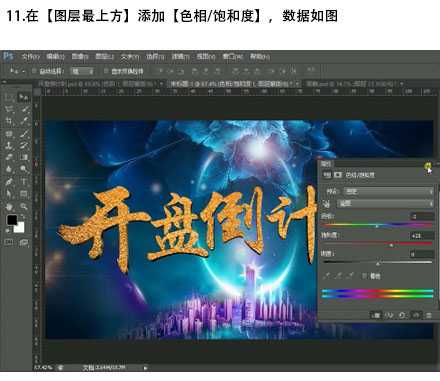440x381 pixels.
Task: Enable the 着色 (Colorize) checkbox
Action: [365, 276]
